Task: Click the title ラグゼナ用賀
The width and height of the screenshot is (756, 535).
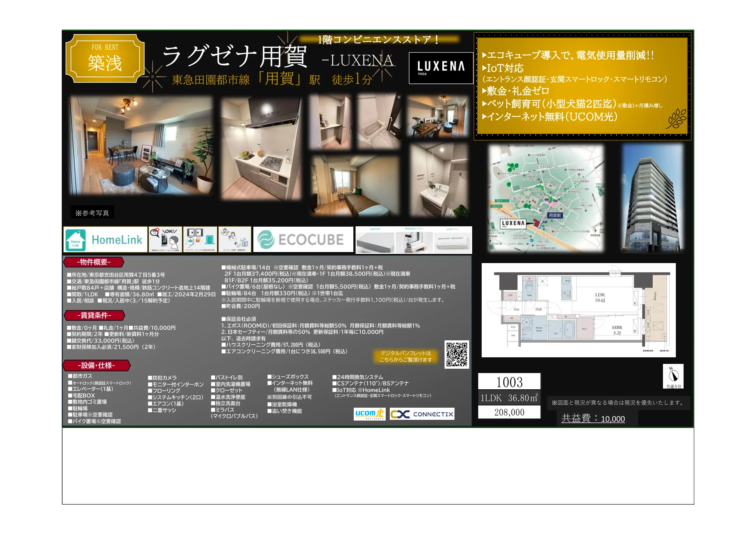Action: click(x=234, y=57)
